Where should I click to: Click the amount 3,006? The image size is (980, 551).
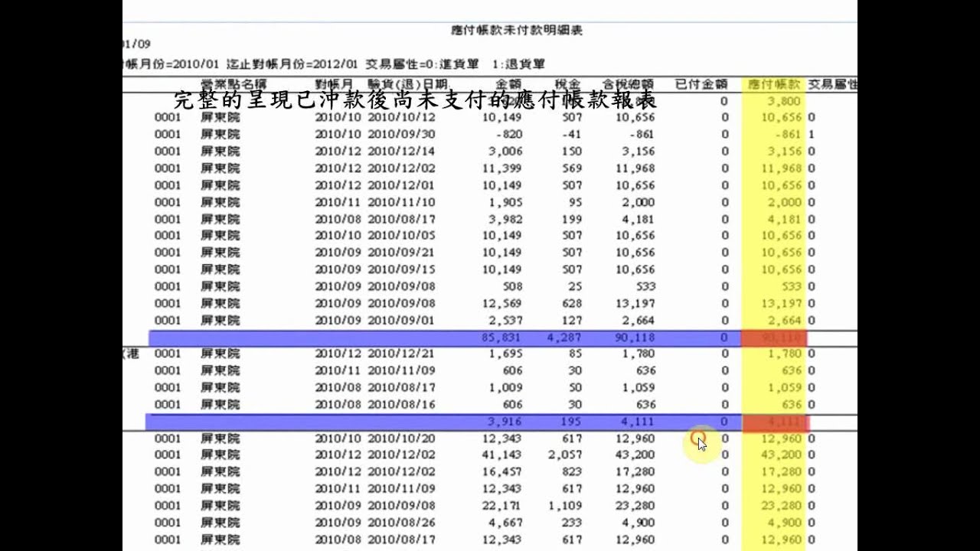click(505, 151)
